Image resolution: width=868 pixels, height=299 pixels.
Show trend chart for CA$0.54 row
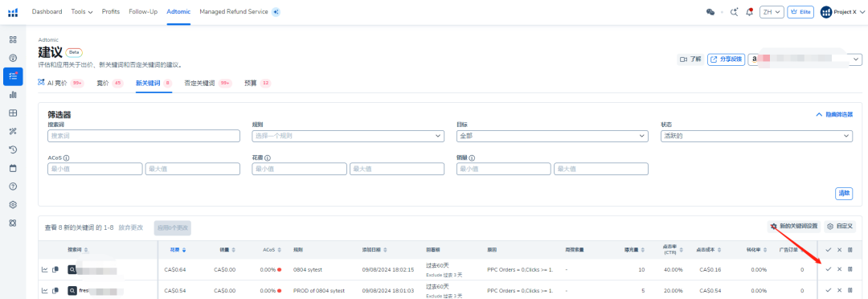tap(45, 290)
